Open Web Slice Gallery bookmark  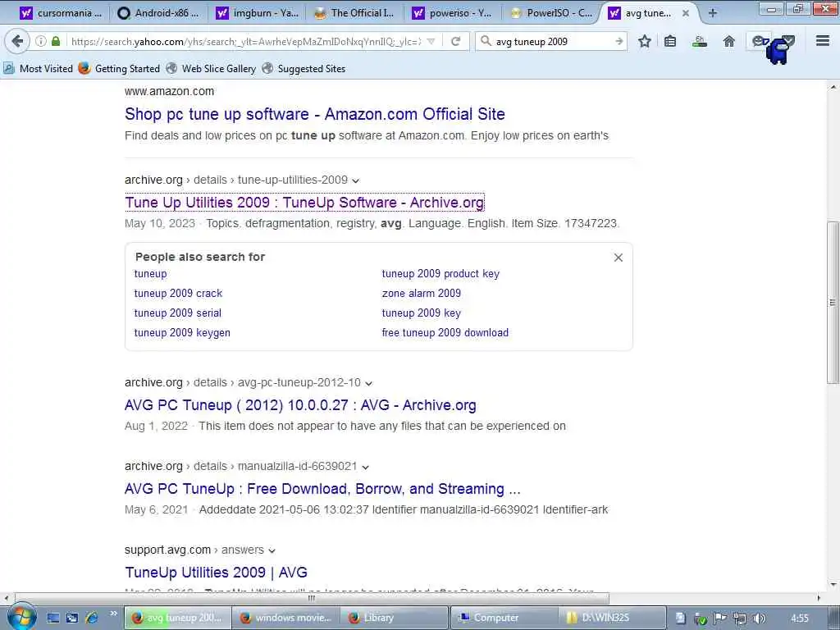211,69
